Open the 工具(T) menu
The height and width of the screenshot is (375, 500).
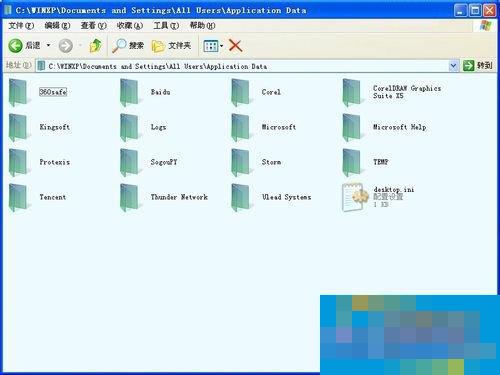pos(166,25)
